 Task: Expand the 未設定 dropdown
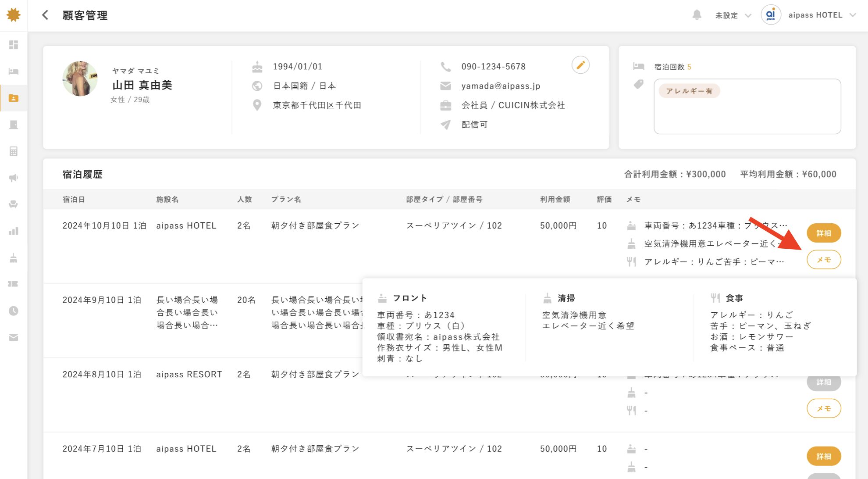(733, 15)
